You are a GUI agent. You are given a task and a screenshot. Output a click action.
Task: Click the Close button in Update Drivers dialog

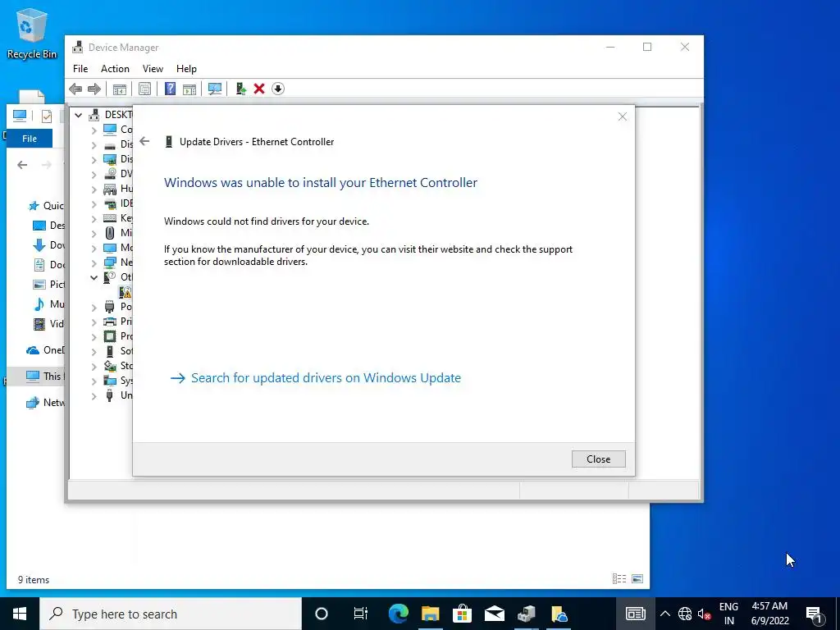(x=598, y=459)
